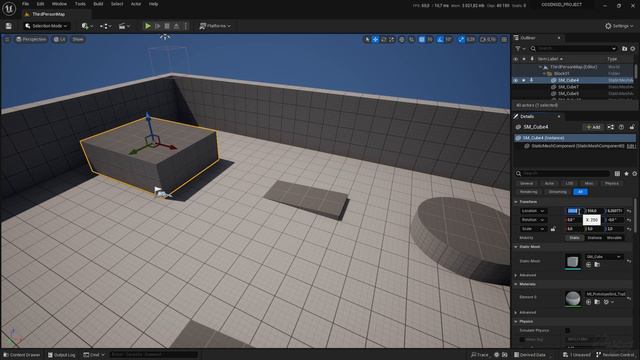The image size is (640, 360).
Task: Open the Selection Mode dropdown
Action: tap(46, 26)
